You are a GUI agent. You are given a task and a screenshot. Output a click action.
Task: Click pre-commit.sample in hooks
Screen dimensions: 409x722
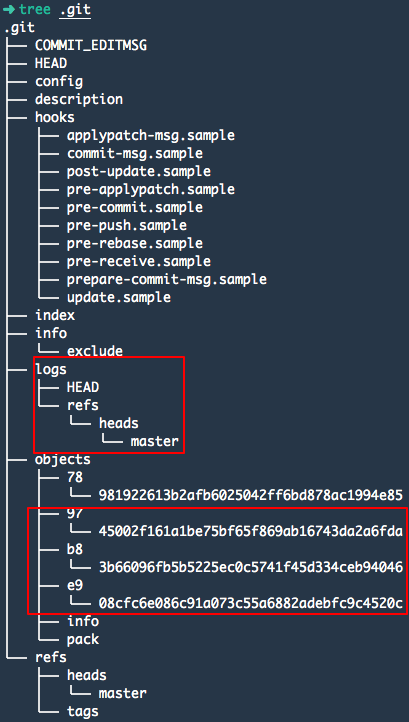134,208
